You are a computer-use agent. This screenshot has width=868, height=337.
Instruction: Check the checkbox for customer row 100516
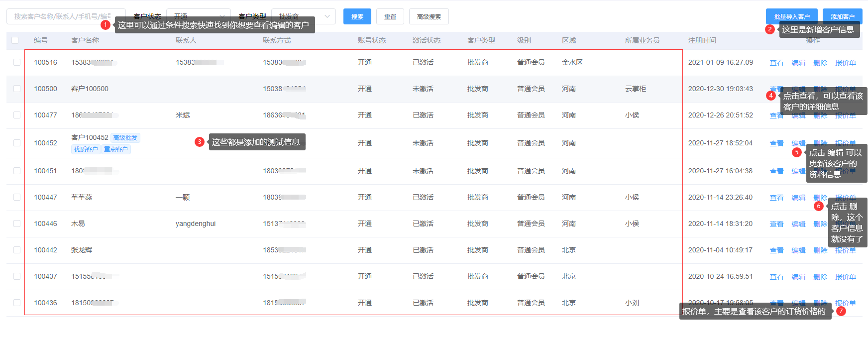(17, 62)
